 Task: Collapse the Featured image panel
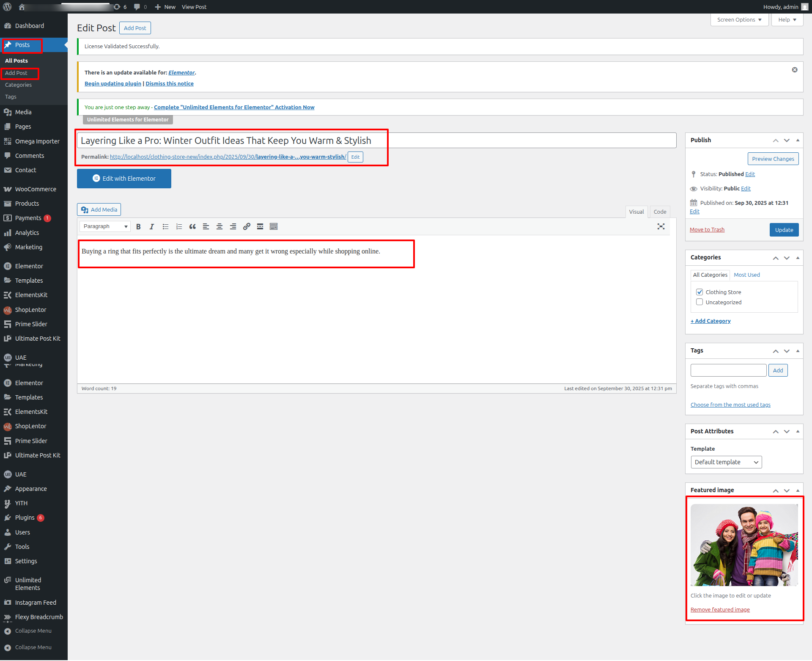pyautogui.click(x=798, y=490)
